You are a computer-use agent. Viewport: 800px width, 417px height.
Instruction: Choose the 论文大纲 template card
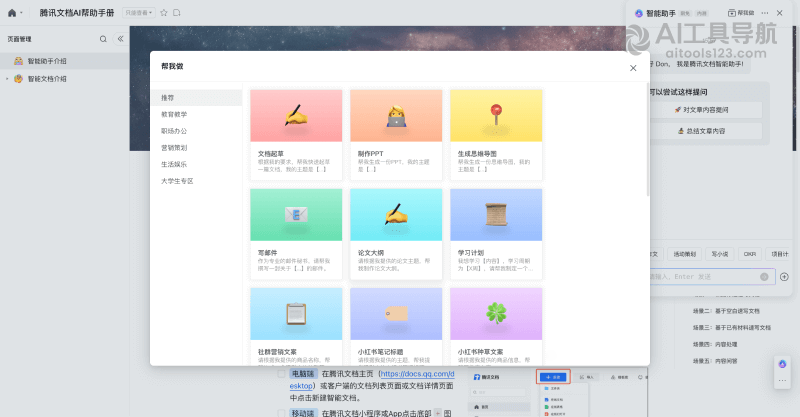396,234
